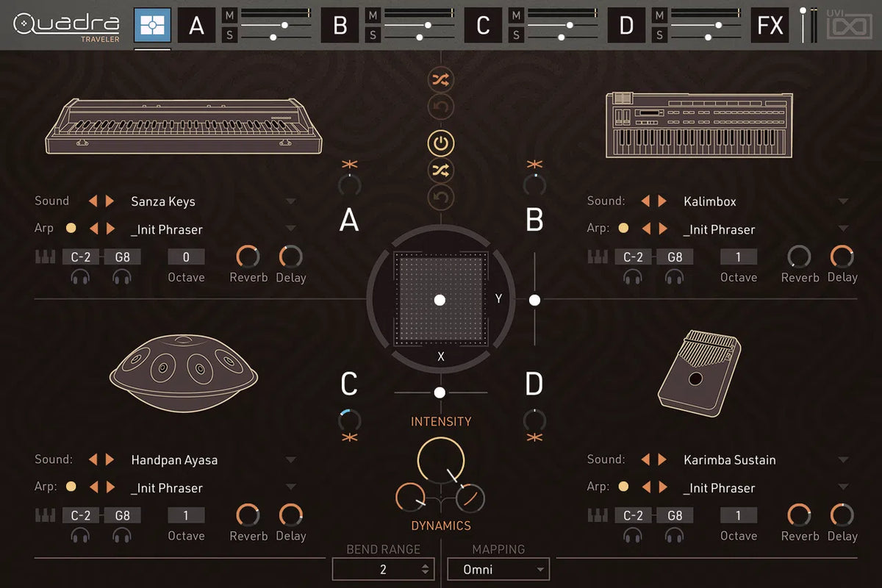This screenshot has width=882, height=588.
Task: Click the Quadra Traveler logo
Action: (68, 26)
